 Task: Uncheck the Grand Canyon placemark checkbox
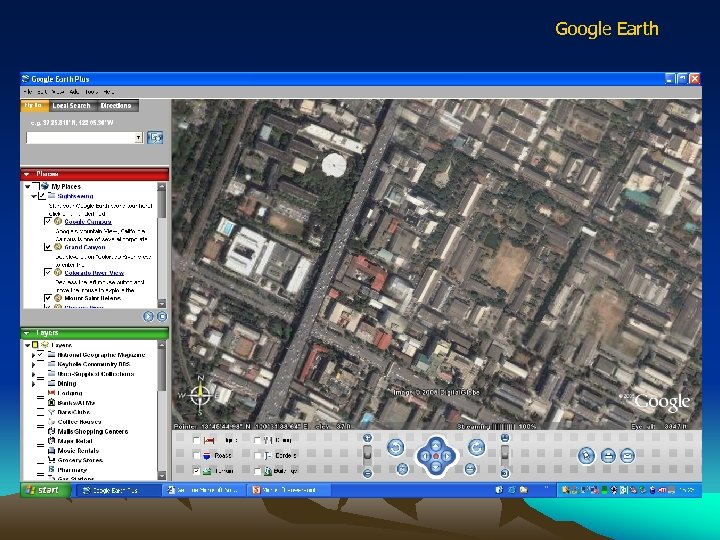48,247
